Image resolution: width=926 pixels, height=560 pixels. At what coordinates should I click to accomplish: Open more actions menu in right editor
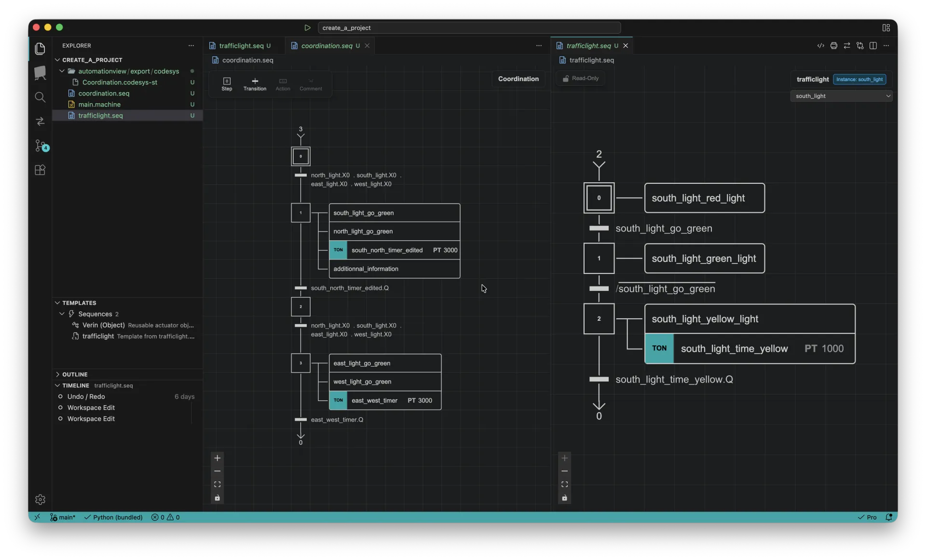[886, 46]
